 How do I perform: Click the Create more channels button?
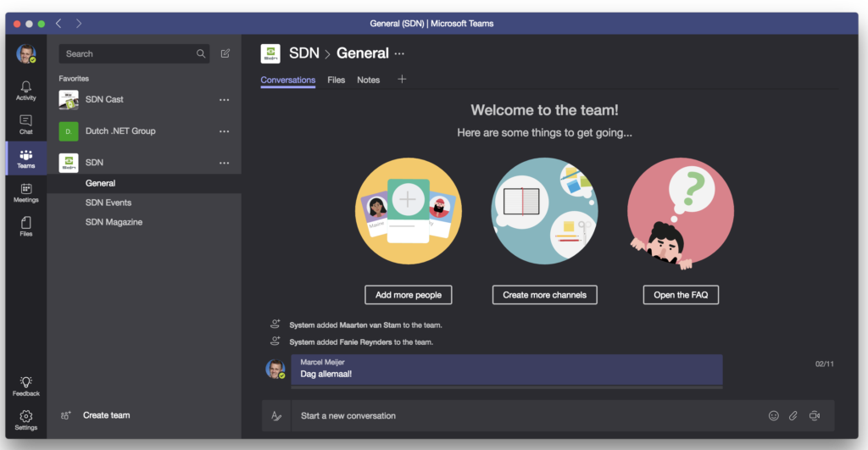[x=544, y=295]
